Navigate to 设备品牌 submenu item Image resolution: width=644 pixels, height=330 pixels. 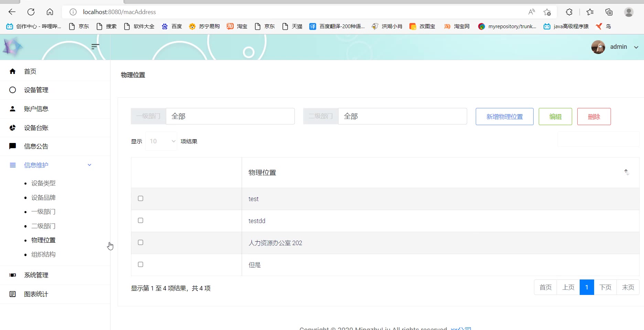43,198
